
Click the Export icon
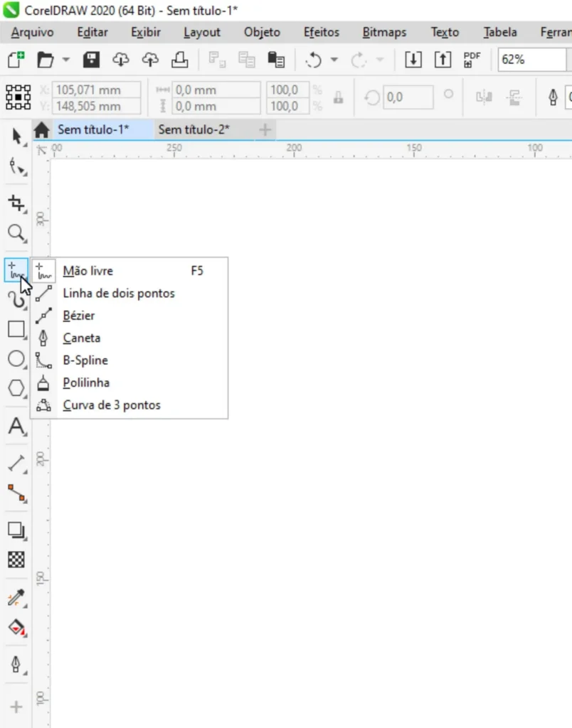[x=443, y=60]
